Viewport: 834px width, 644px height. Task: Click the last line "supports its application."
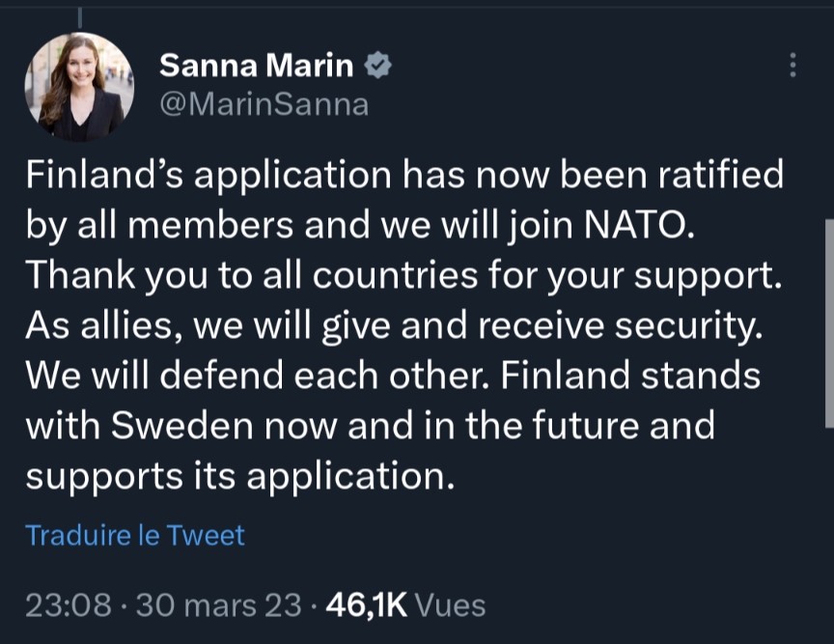click(x=239, y=476)
